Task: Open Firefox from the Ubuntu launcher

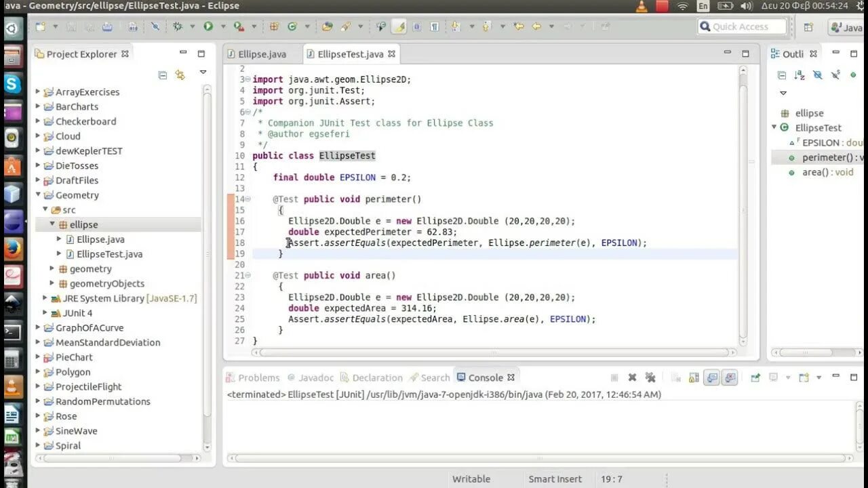Action: pos(12,249)
